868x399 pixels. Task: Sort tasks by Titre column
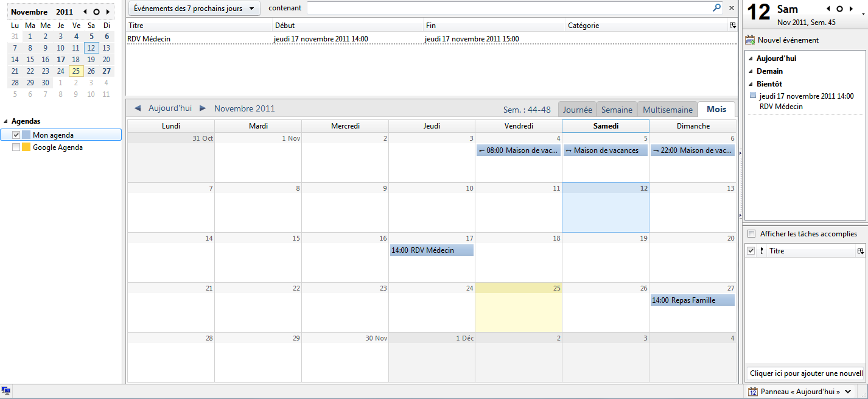811,251
